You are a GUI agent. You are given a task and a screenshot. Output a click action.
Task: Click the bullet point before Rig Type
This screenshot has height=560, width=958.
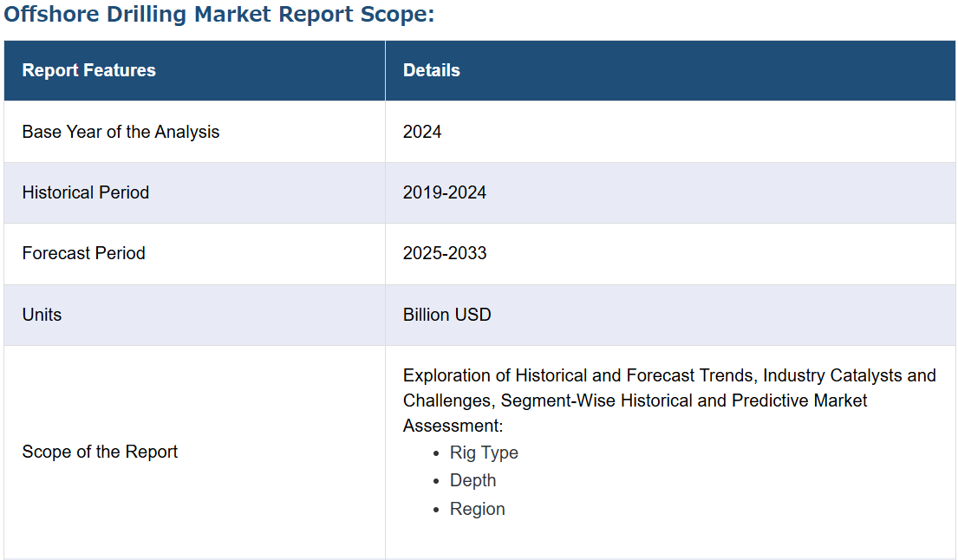click(x=436, y=453)
